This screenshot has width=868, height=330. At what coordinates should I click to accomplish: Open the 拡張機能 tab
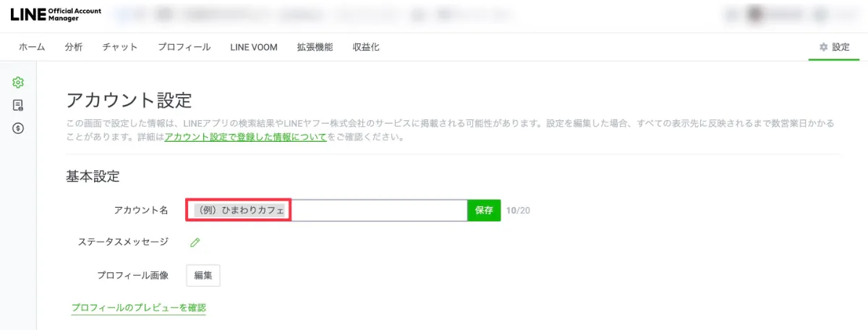[x=315, y=47]
